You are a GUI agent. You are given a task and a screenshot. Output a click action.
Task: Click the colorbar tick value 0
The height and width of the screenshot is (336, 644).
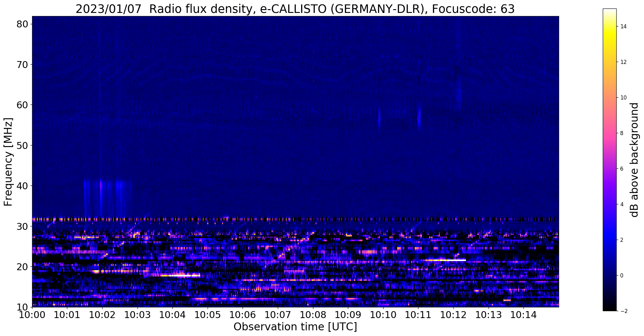(621, 276)
